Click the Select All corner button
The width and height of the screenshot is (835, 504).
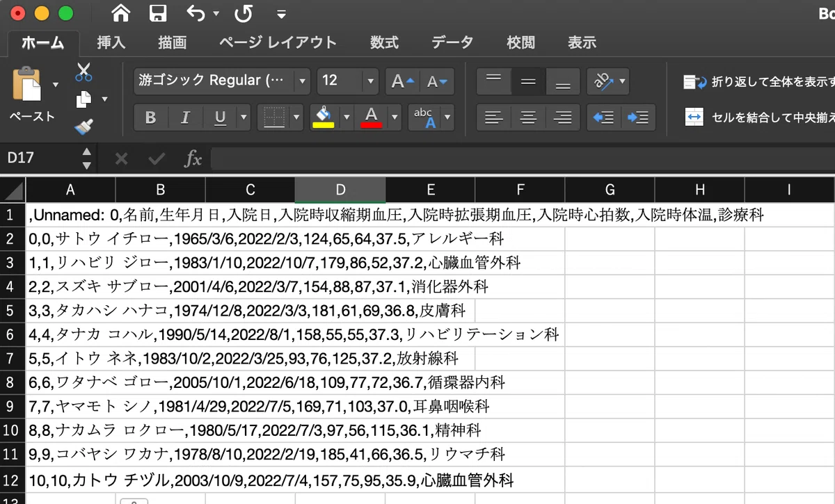point(13,190)
